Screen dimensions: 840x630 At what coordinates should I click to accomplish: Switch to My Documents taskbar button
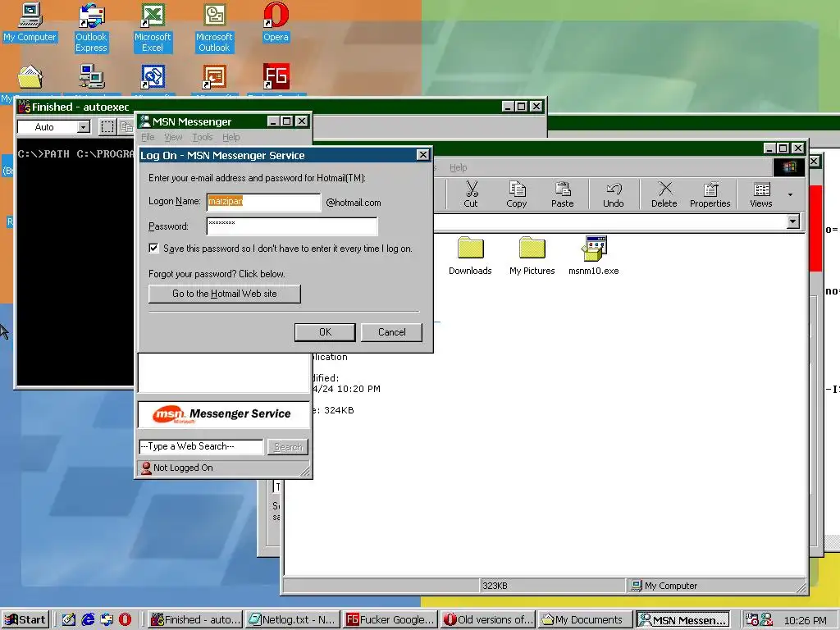point(586,620)
